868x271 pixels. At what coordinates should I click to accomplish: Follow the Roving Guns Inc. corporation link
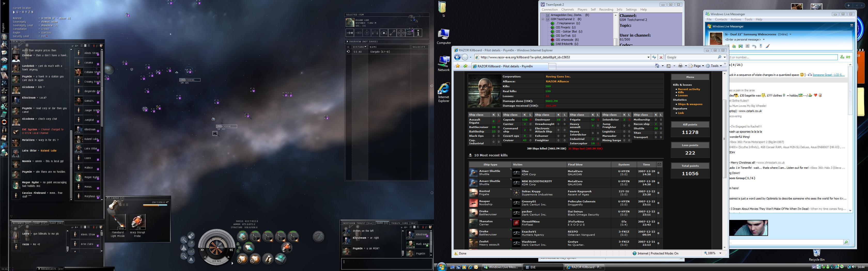(558, 76)
